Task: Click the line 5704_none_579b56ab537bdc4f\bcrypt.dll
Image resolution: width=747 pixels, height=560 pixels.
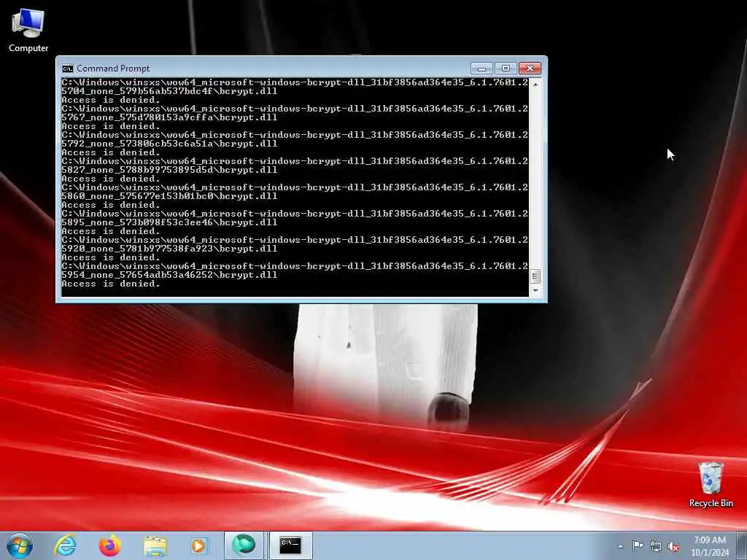Action: point(169,91)
